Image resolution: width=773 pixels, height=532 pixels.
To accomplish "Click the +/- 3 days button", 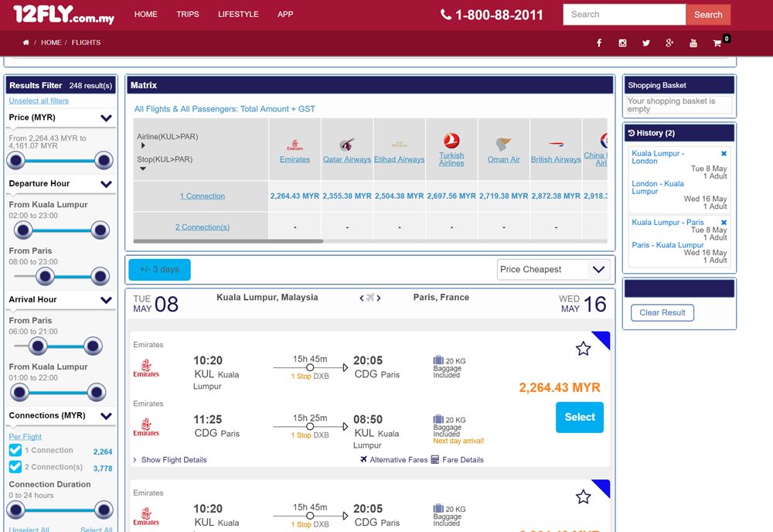I will click(x=159, y=270).
